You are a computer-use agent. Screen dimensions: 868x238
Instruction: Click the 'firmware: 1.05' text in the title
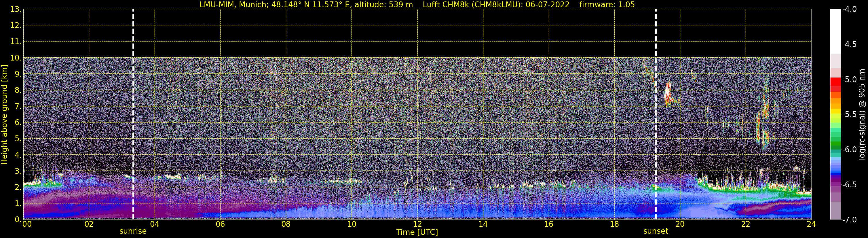[607, 4]
